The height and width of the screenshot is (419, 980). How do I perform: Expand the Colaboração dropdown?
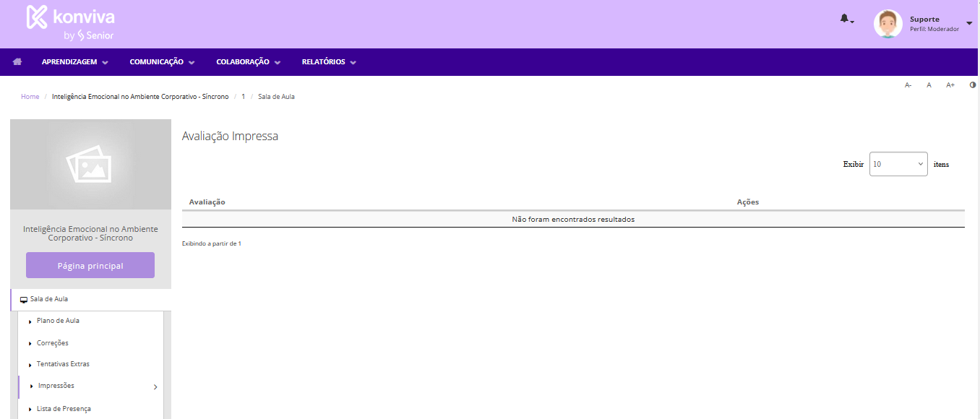[x=248, y=62]
